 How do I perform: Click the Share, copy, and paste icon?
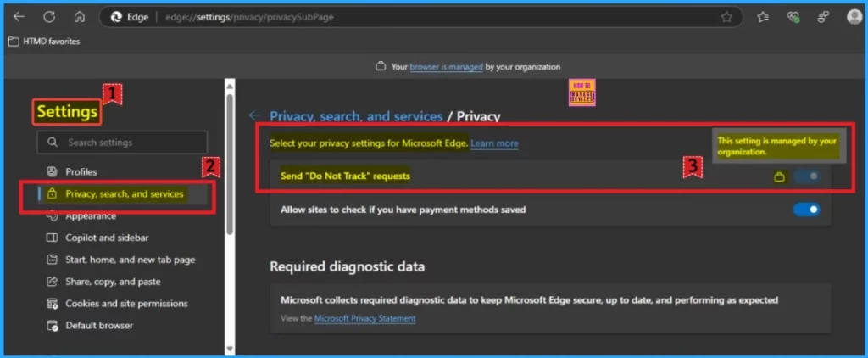52,282
